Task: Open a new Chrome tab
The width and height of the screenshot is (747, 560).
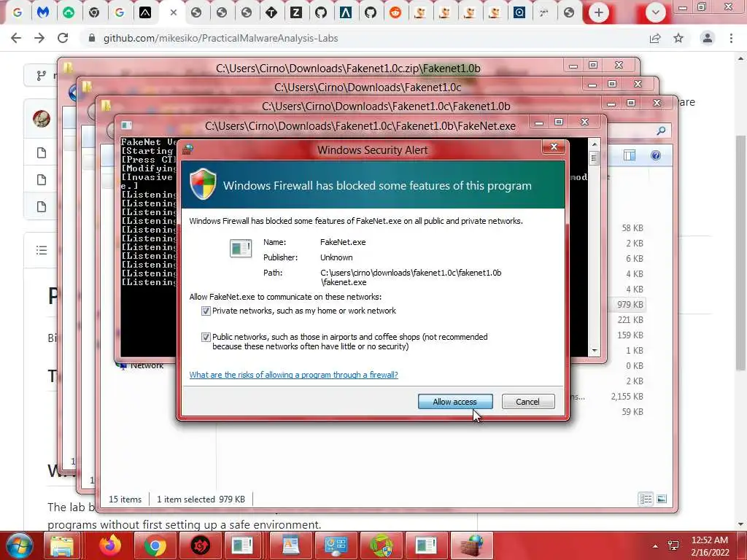Action: click(599, 12)
